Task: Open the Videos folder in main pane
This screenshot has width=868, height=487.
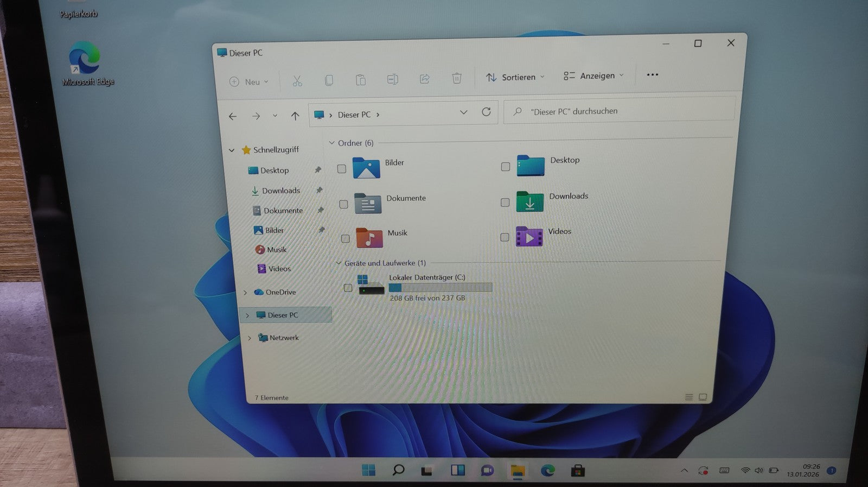Action: click(529, 237)
